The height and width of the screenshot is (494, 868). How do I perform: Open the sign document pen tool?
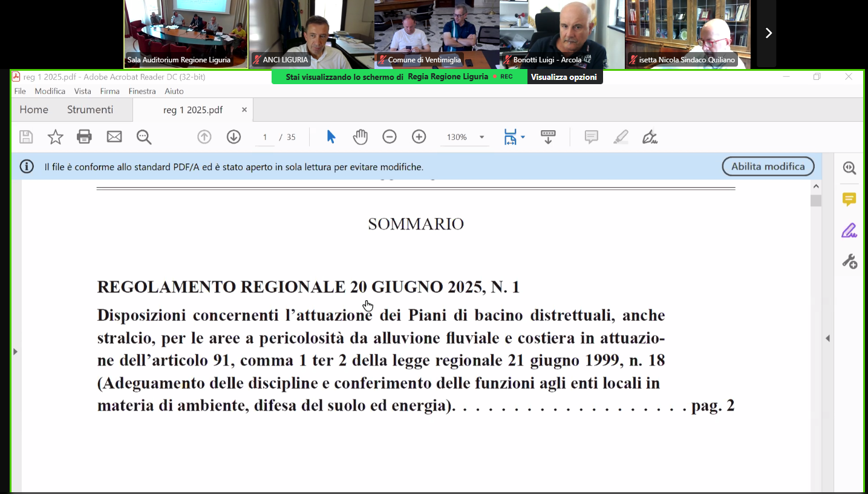coord(650,137)
